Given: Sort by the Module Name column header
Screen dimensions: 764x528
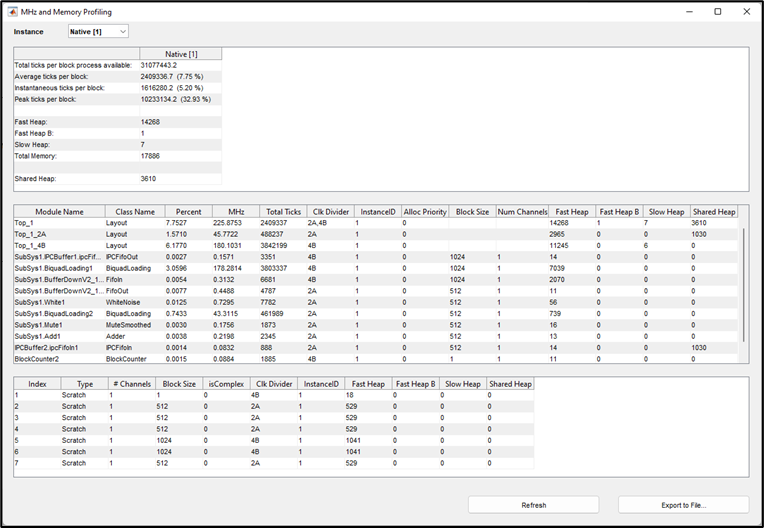Looking at the screenshot, I should [x=59, y=212].
